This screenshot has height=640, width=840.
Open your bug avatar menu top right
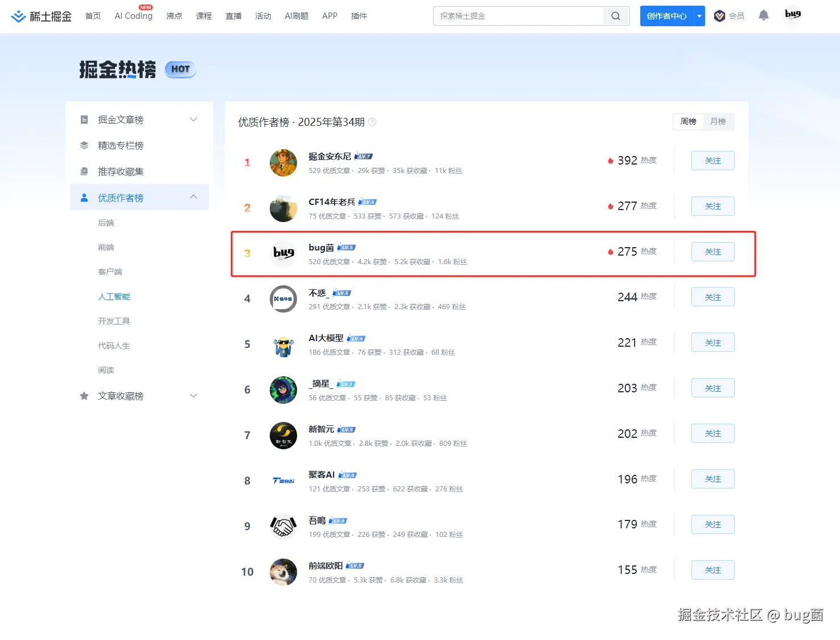(792, 15)
